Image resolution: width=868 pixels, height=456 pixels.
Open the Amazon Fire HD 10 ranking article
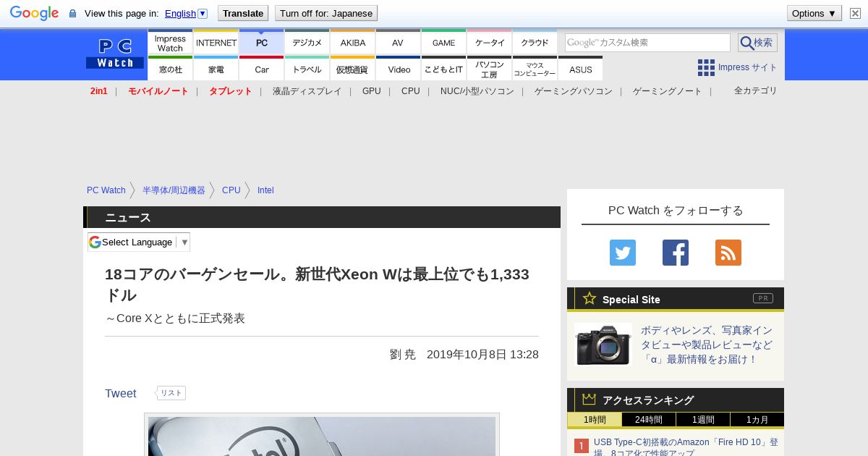pos(686,447)
